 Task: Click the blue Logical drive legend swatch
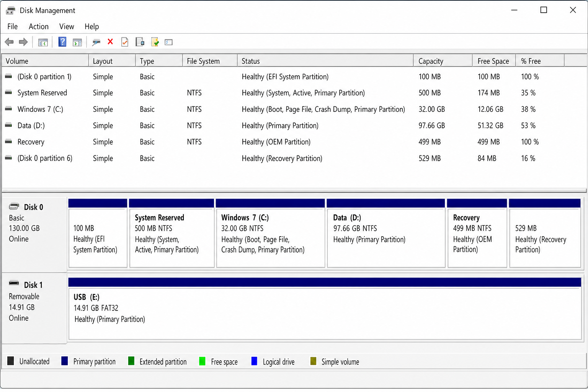pos(254,361)
